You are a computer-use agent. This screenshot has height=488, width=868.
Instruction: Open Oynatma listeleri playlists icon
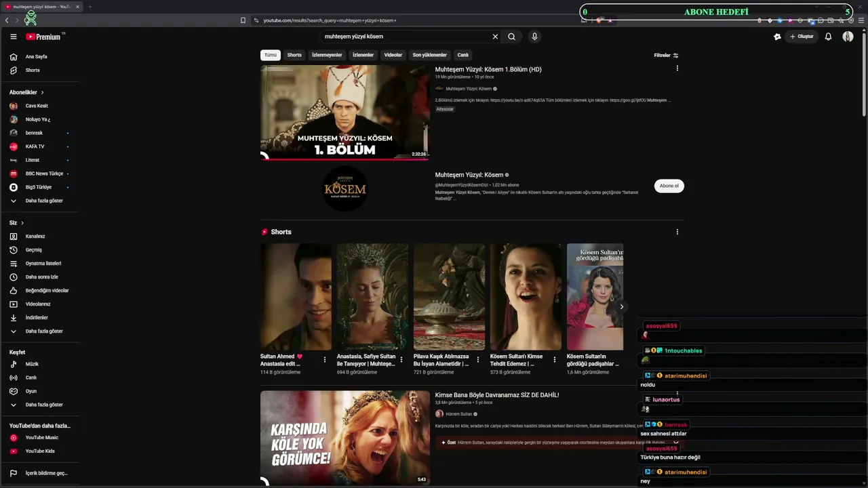click(x=14, y=264)
